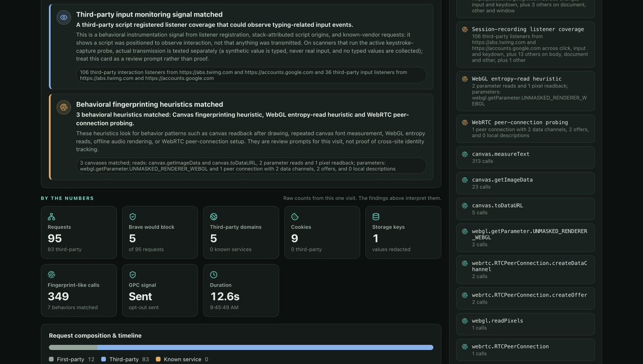Click the 23 calls text
This screenshot has width=643, height=364.
tap(481, 187)
